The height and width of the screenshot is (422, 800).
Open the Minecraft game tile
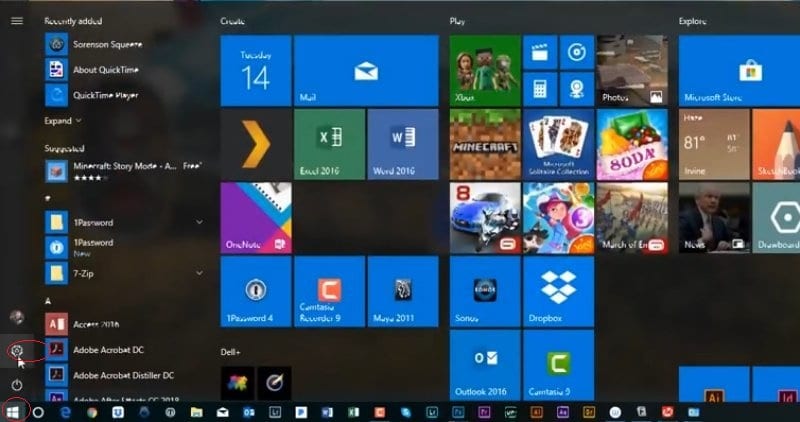click(x=484, y=144)
